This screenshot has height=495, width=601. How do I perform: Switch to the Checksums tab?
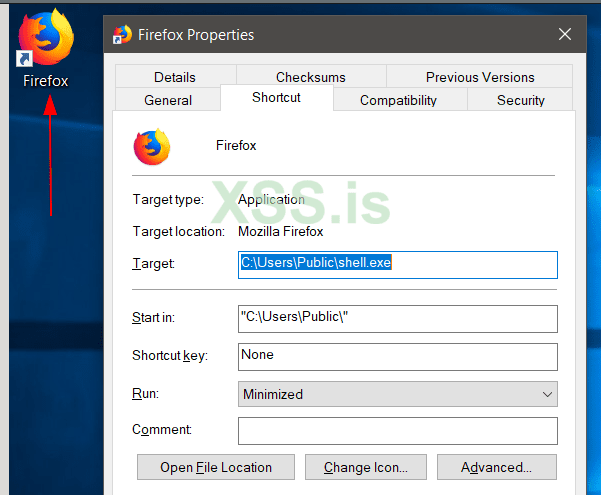click(x=311, y=77)
